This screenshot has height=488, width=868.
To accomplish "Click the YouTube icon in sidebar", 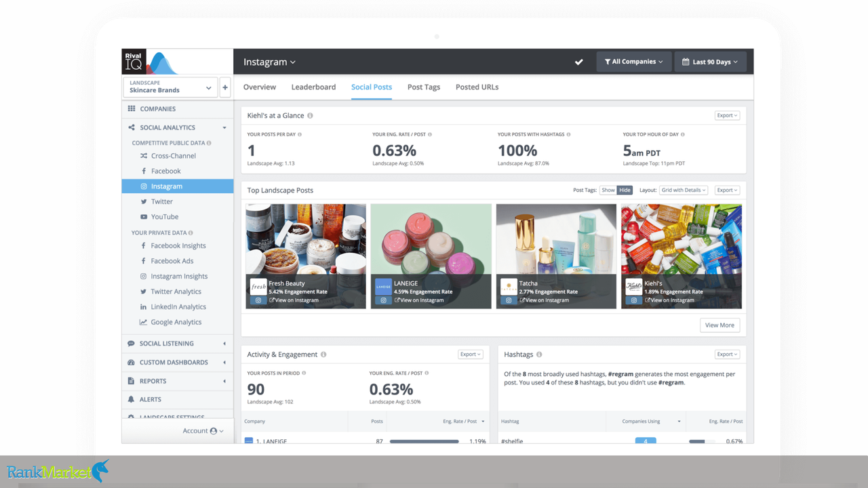I will click(144, 217).
